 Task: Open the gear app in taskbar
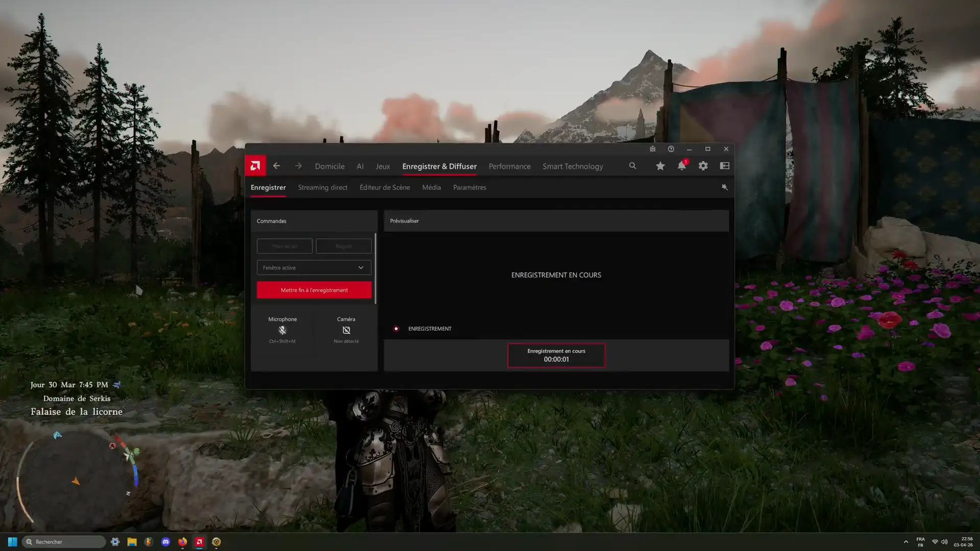click(x=115, y=542)
